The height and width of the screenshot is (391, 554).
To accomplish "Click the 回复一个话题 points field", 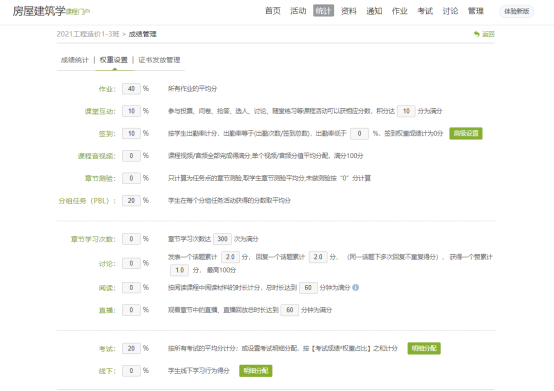I will coord(318,257).
